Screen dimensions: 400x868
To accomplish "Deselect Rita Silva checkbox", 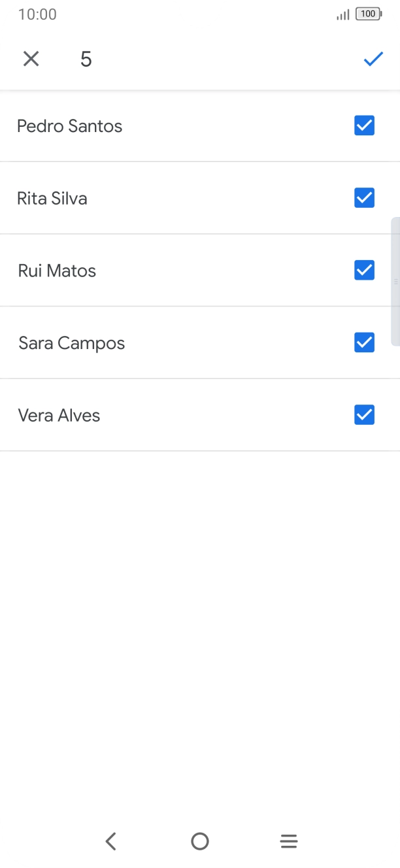I will tap(364, 198).
